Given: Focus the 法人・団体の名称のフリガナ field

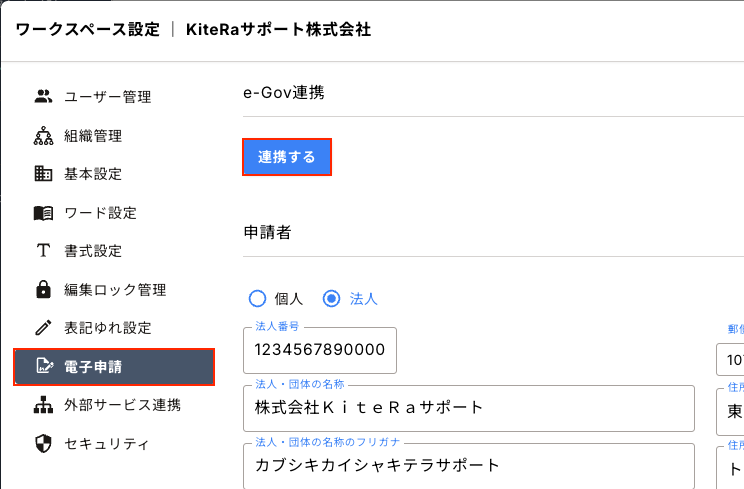Looking at the screenshot, I should tap(468, 465).
